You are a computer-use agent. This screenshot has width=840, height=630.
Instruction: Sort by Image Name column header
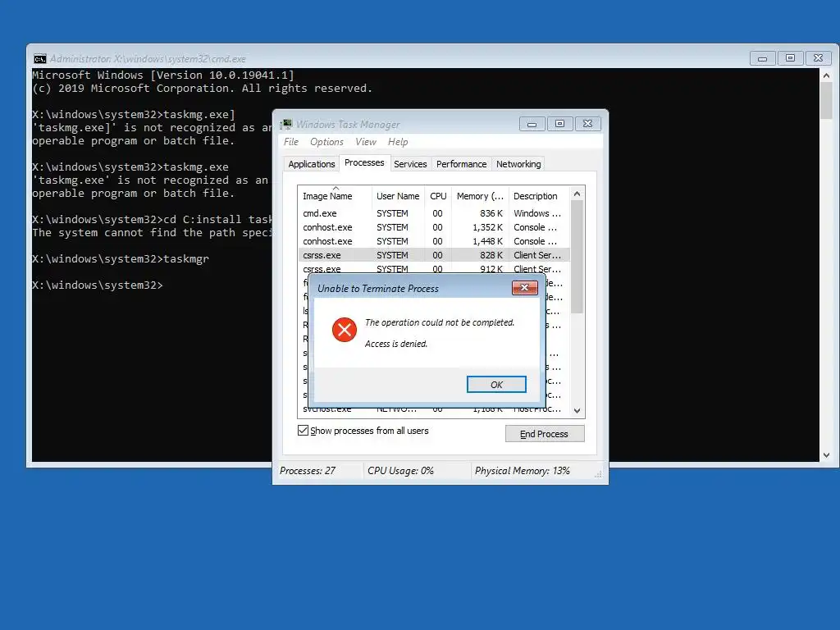(335, 196)
